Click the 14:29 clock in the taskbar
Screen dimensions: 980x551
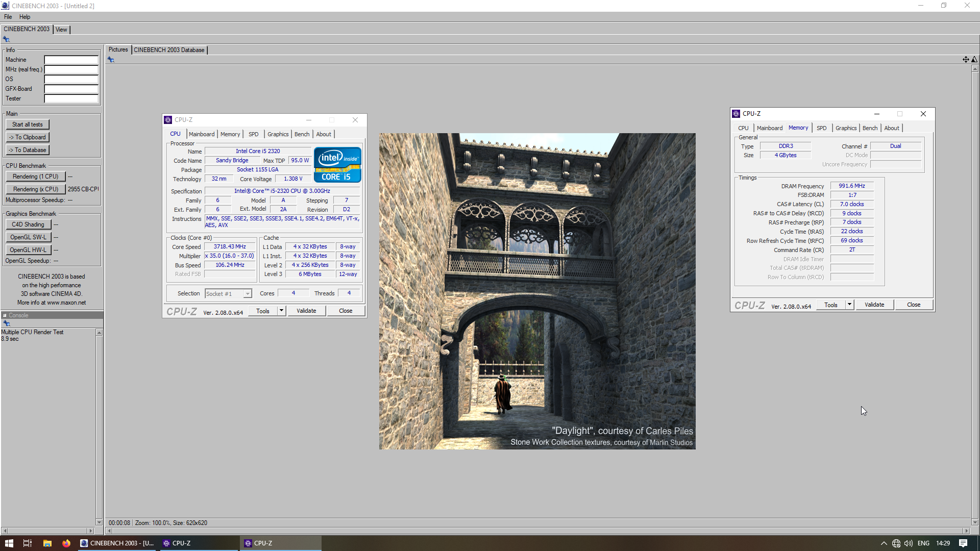(943, 543)
